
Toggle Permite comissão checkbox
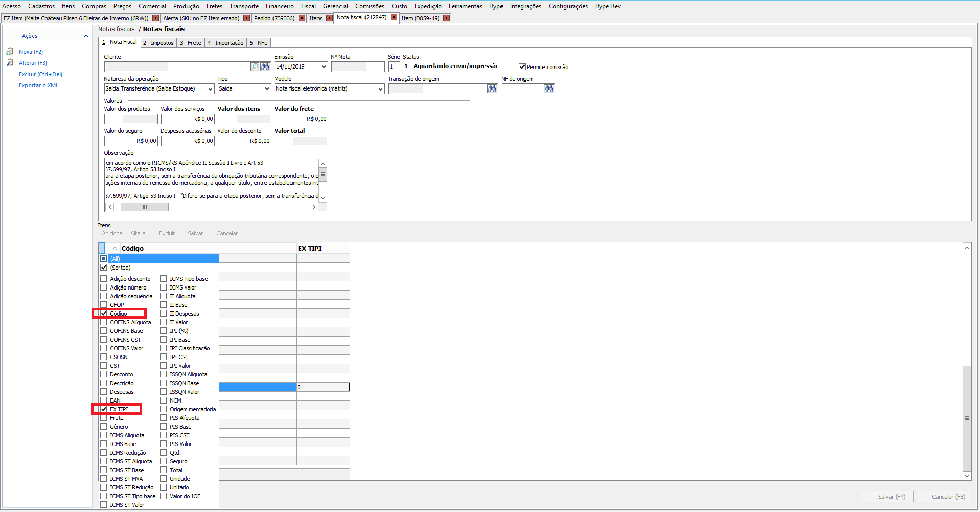click(x=522, y=67)
